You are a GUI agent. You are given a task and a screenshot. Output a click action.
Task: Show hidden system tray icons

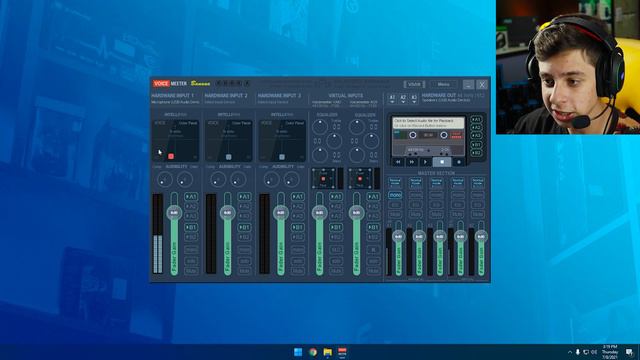570,352
